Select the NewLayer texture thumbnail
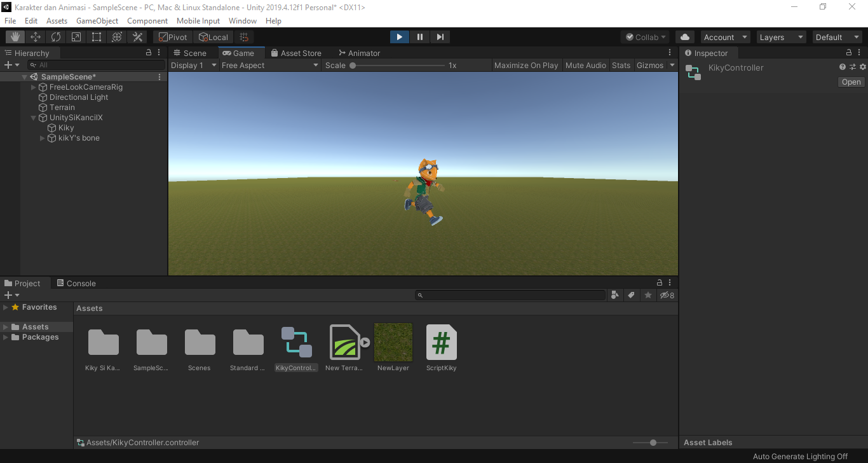 [393, 342]
